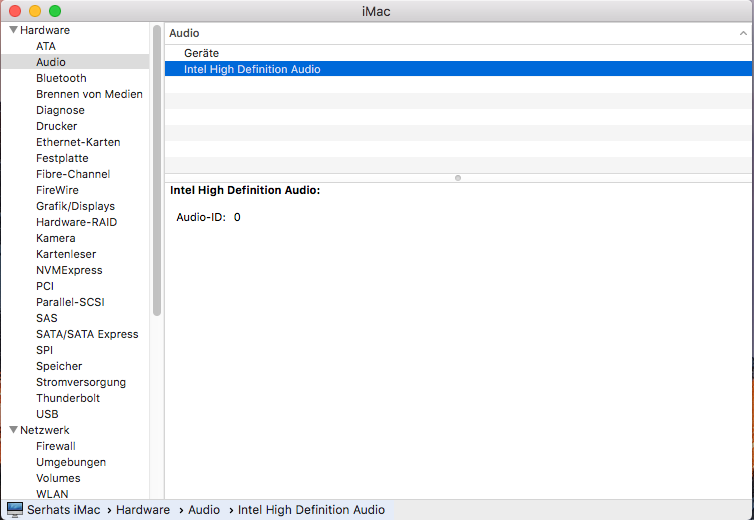Click the computer icon in the path bar
754x520 pixels.
click(15, 510)
